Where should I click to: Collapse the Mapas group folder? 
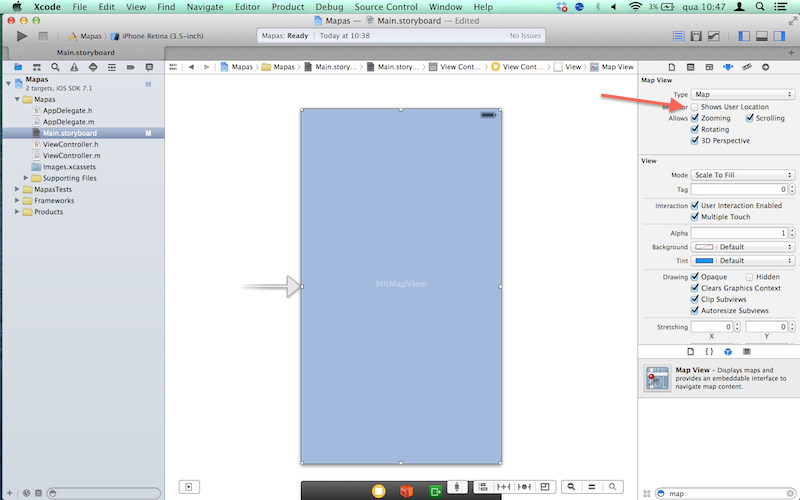[x=17, y=99]
